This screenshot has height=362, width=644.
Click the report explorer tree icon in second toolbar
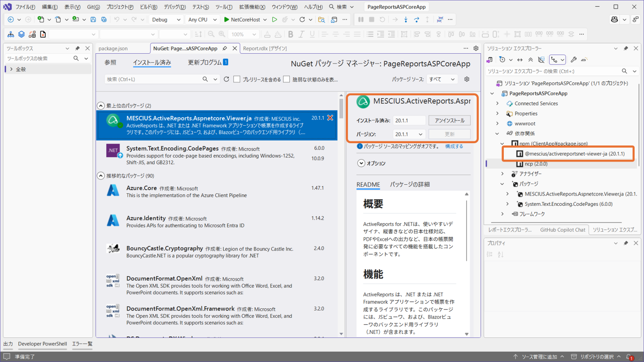pos(11,34)
